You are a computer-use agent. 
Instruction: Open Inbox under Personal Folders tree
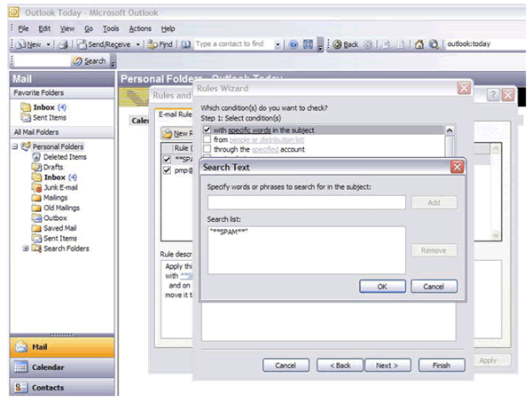(x=55, y=177)
